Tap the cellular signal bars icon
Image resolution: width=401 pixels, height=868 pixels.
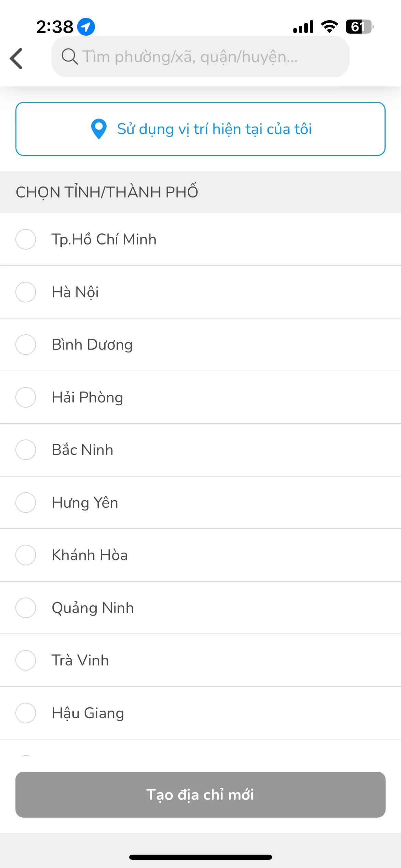pos(303,27)
